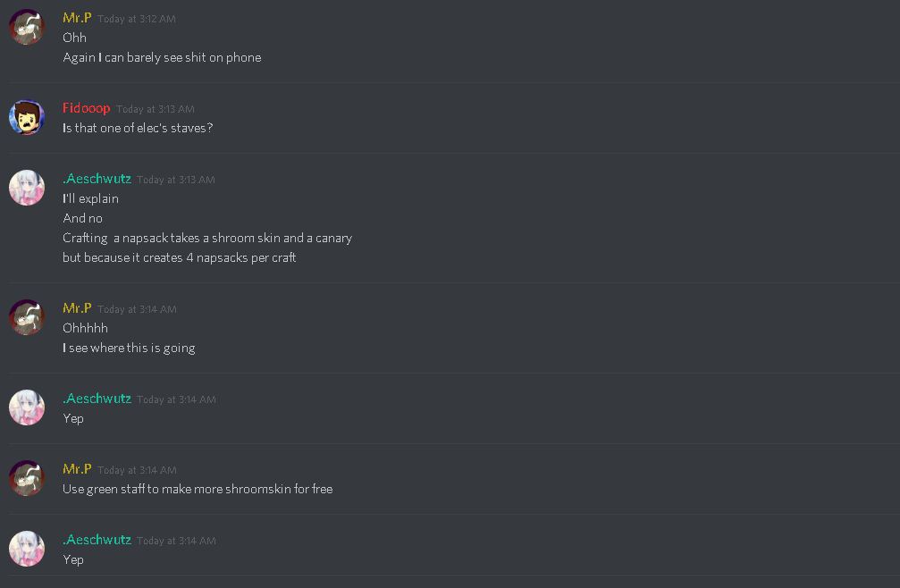Click the "Use green staff" message
This screenshot has width=900, height=588.
198,490
